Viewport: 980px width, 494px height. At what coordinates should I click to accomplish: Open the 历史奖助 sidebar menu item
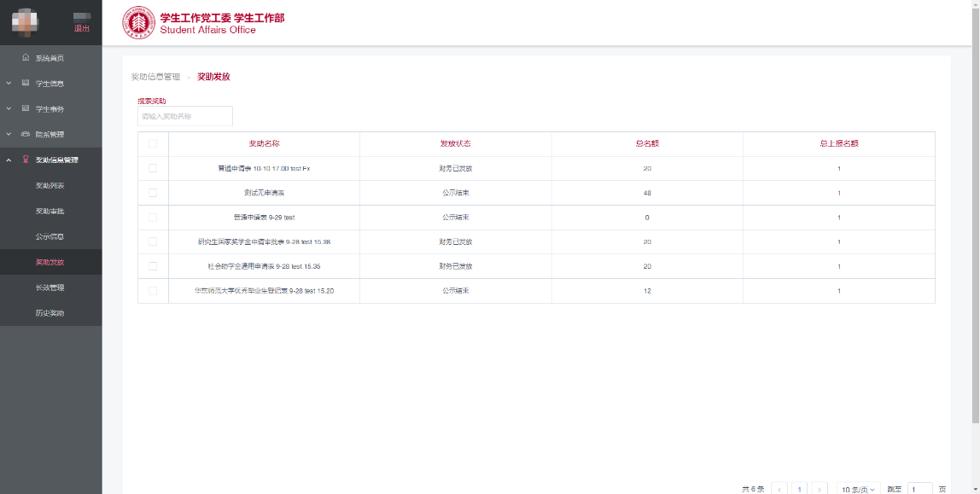tap(50, 313)
